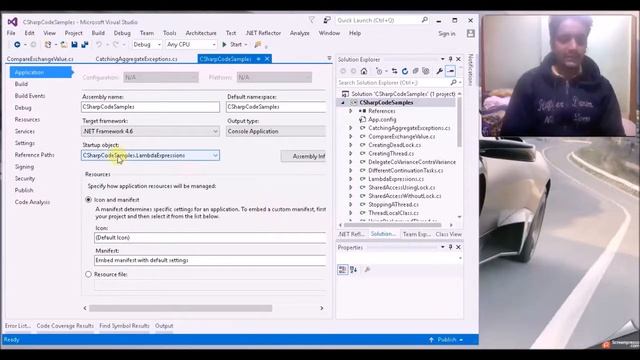Click the Assembly name input field
640x360 pixels.
click(x=150, y=107)
